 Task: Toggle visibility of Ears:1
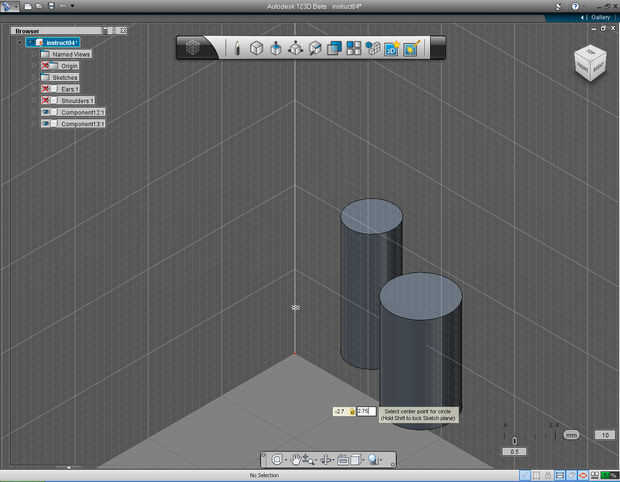point(46,89)
